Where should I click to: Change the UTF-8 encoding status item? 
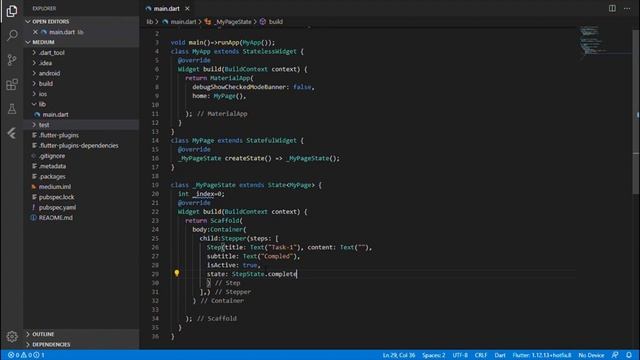point(460,355)
